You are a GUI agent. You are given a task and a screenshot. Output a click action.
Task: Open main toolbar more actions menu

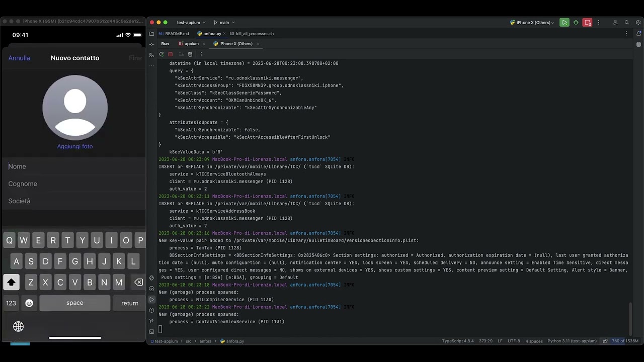coord(599,23)
